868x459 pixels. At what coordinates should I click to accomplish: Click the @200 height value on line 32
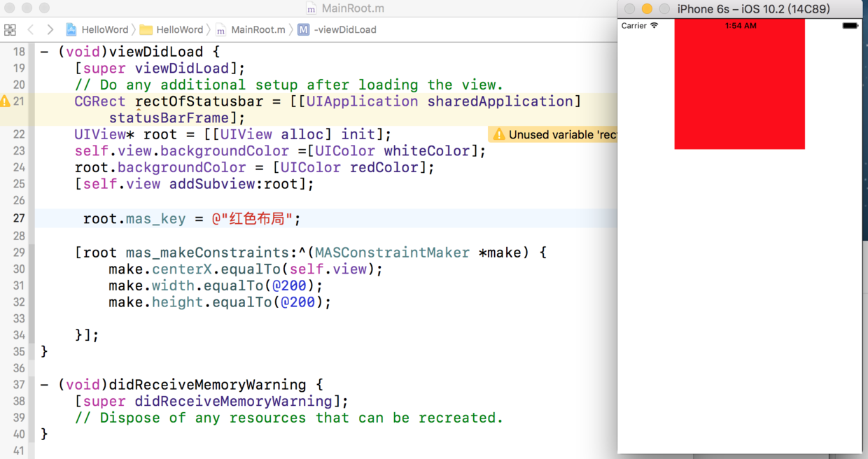297,302
